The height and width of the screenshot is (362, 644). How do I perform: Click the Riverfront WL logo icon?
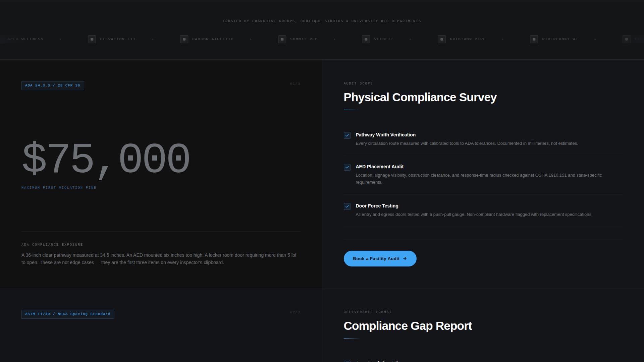pos(534,39)
